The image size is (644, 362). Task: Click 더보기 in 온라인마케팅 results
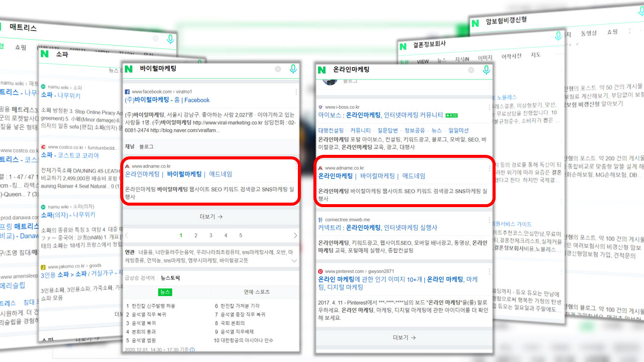[404, 337]
